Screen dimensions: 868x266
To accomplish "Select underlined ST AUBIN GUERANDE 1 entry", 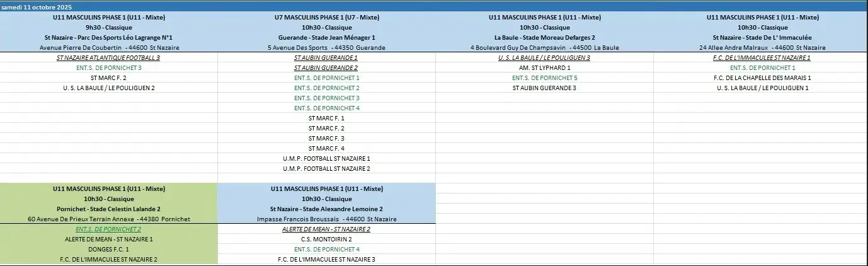I will tap(326, 58).
